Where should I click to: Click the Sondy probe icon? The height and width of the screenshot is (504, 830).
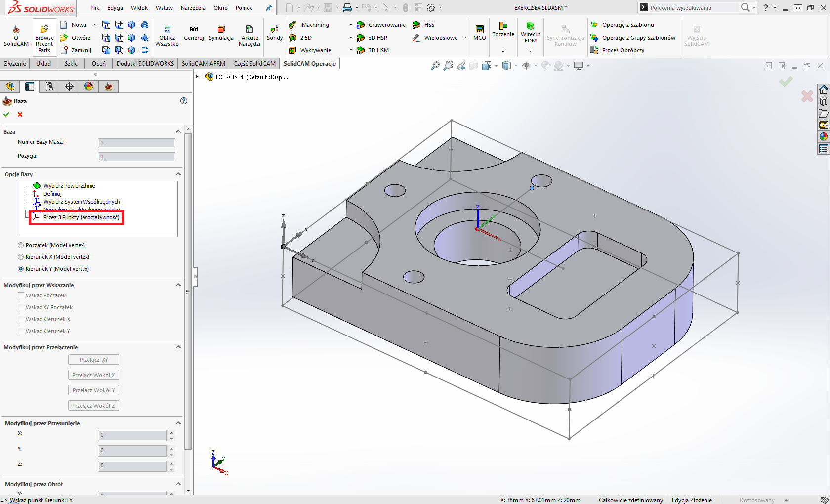275,33
